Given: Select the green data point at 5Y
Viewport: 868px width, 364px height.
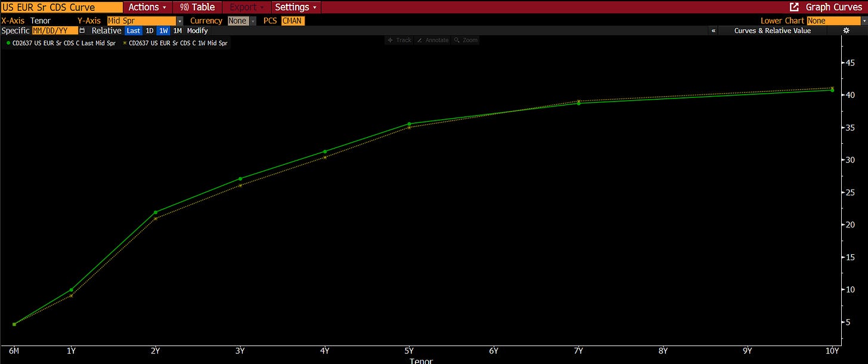Looking at the screenshot, I should pos(409,124).
